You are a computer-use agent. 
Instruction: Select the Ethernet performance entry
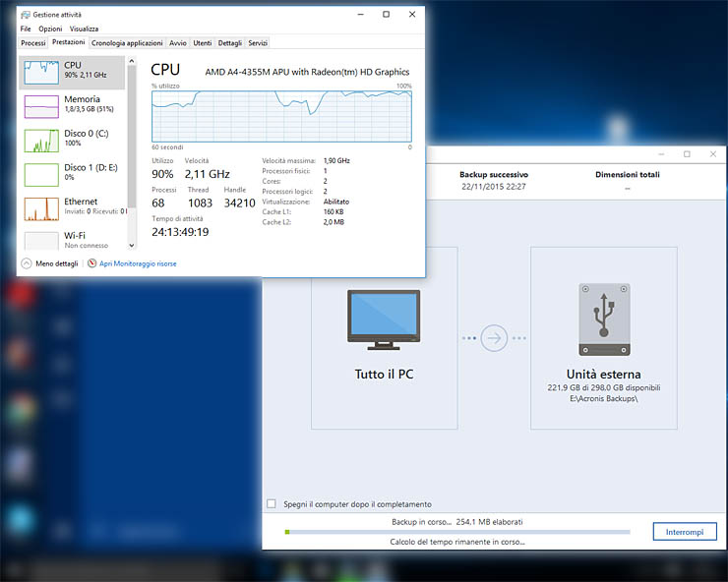tap(72, 207)
